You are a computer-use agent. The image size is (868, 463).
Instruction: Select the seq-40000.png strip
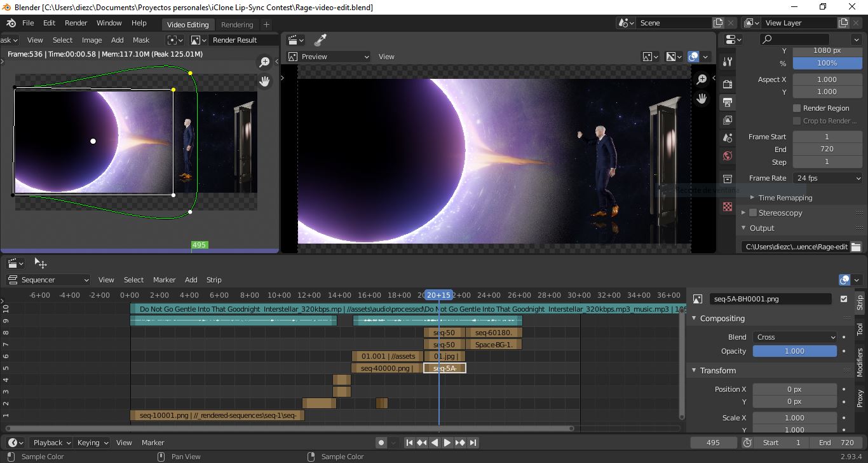pos(386,368)
